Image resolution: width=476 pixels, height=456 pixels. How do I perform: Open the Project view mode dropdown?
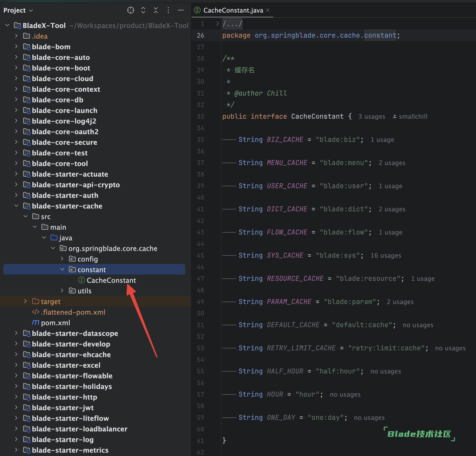31,10
